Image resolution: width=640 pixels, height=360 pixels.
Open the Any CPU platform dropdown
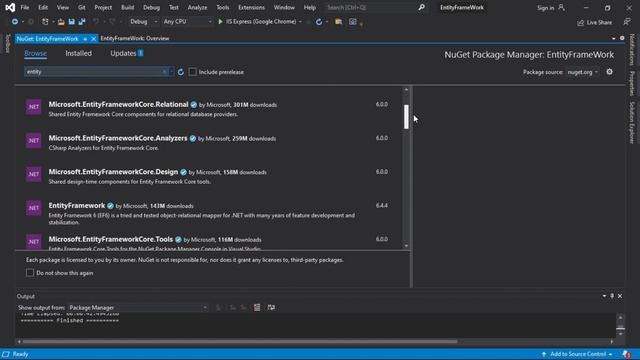[187, 22]
